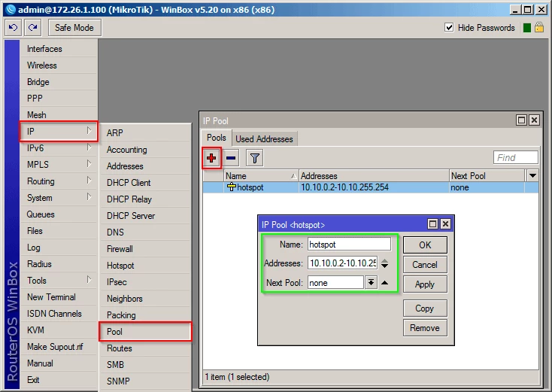Click Remove in the hotspot pool dialog
Screen dimensions: 552x392
pos(425,328)
